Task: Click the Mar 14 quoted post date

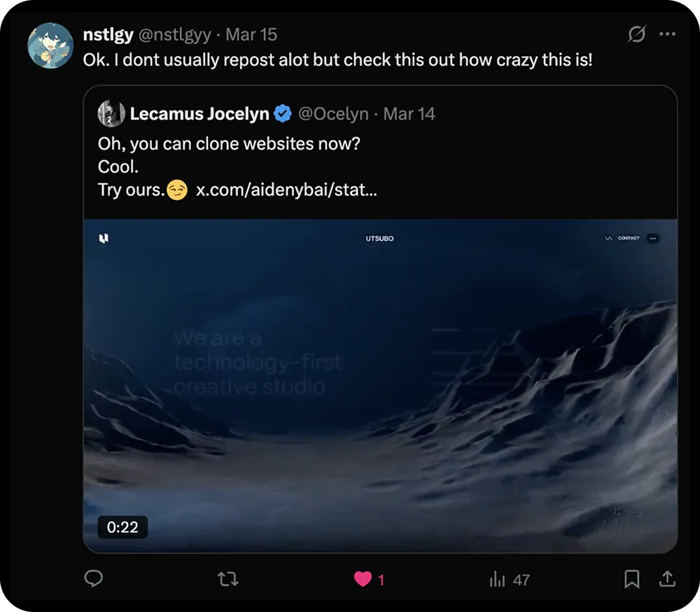Action: [x=409, y=113]
